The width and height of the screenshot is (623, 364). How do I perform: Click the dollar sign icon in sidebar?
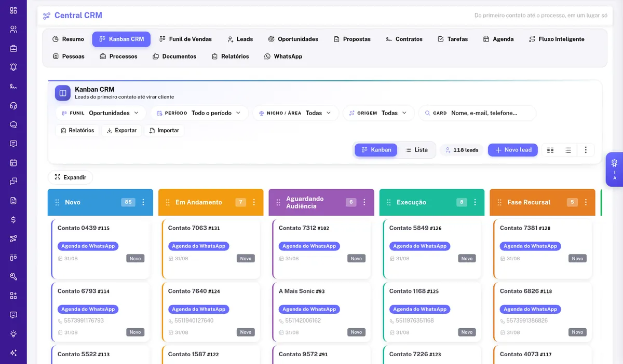(13, 220)
